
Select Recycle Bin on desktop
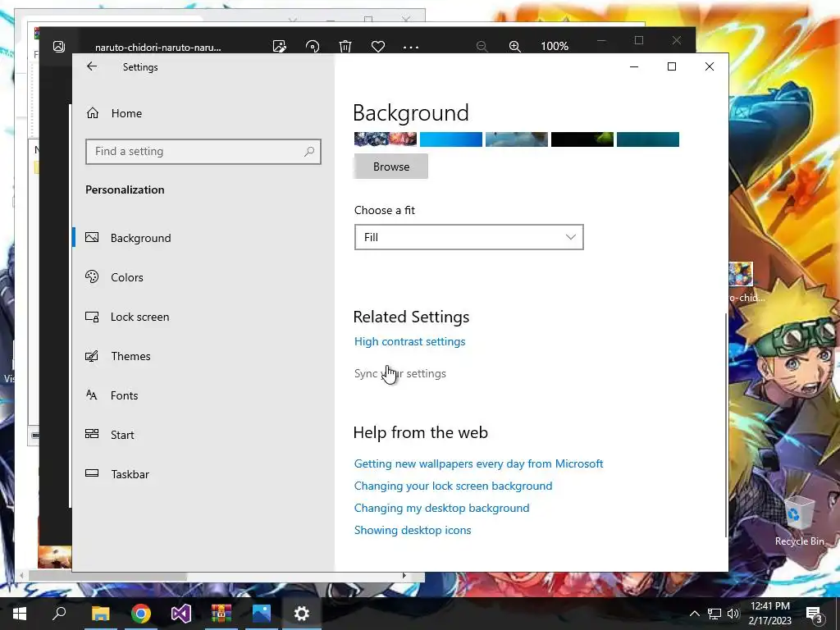(x=799, y=521)
